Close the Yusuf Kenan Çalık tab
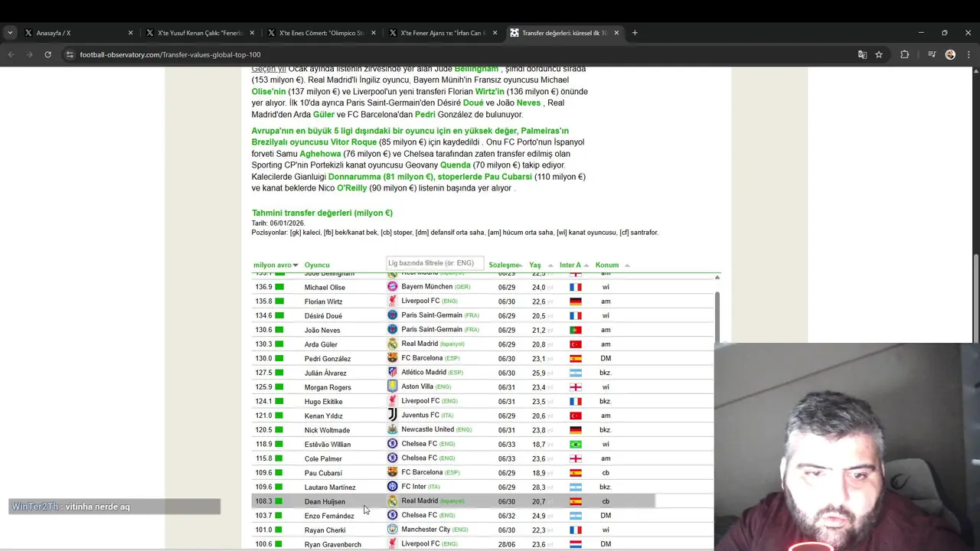The height and width of the screenshot is (551, 980). tap(252, 33)
